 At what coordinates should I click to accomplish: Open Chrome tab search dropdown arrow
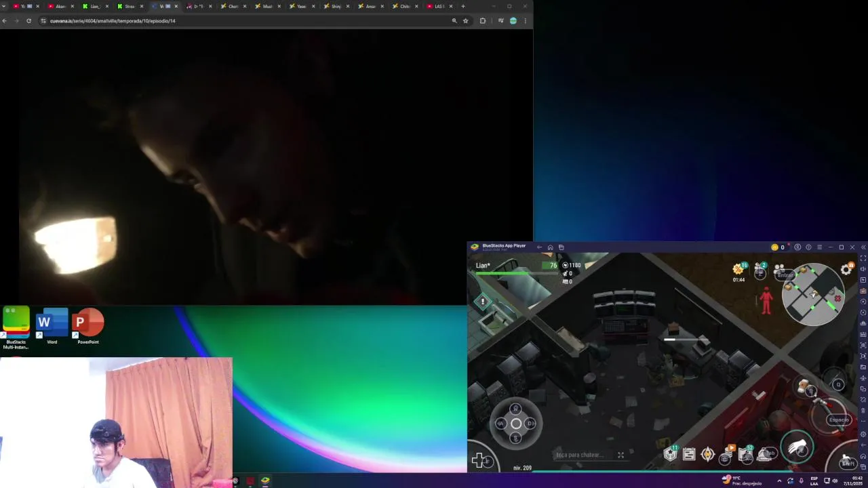(x=5, y=6)
